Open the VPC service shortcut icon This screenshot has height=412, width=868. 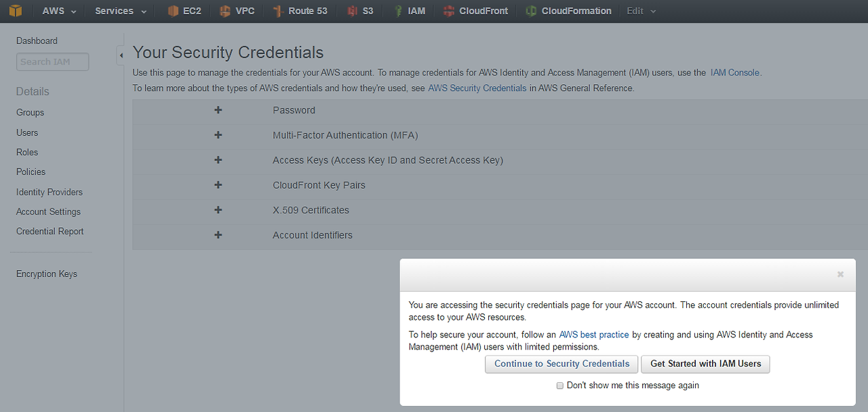click(x=225, y=11)
